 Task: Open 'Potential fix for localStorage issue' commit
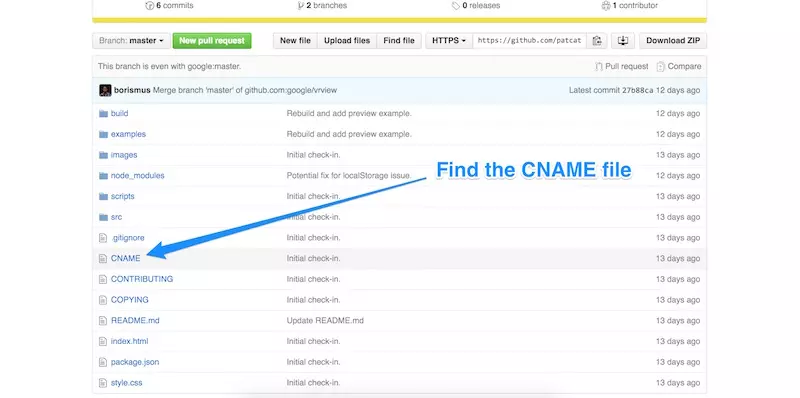point(349,176)
